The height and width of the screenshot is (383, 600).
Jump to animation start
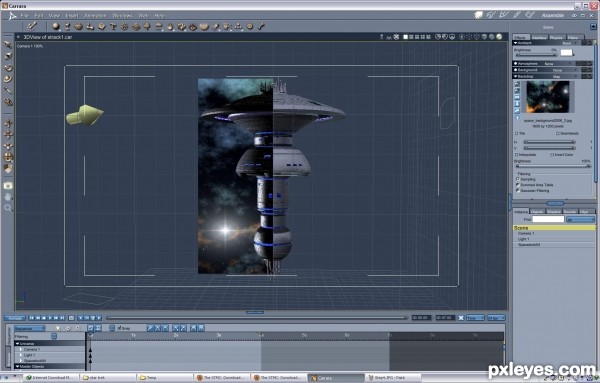(x=32, y=318)
